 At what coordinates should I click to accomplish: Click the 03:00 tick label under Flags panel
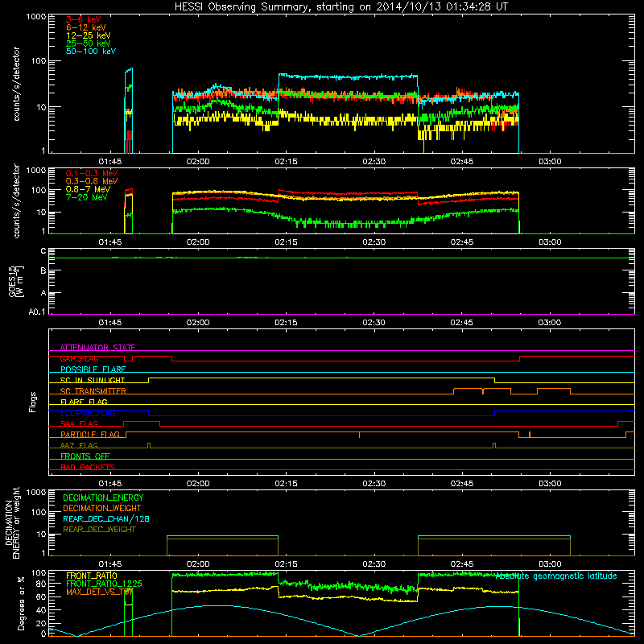pos(550,484)
